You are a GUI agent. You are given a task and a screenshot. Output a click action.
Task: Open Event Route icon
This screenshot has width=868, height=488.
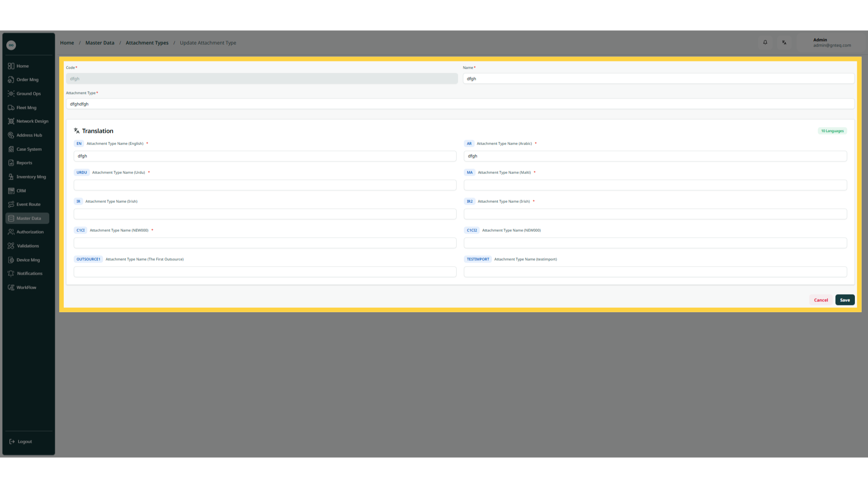coord(11,204)
